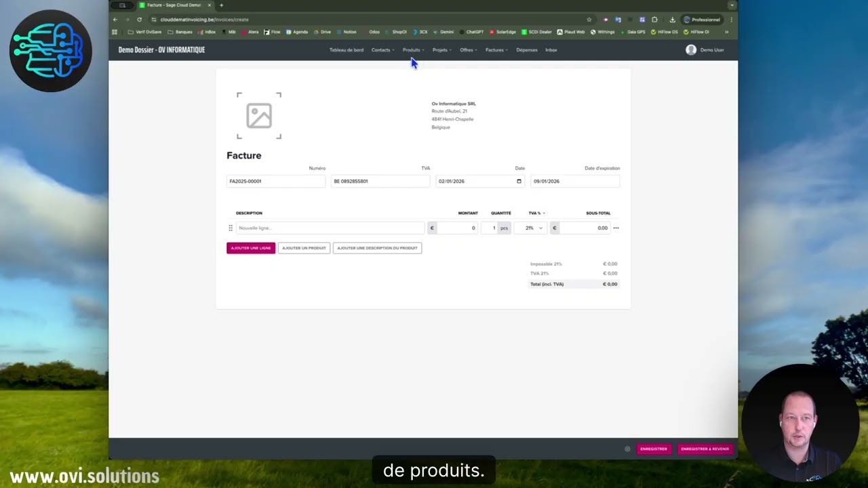Upload a logo via the image placeholder

[x=259, y=116]
